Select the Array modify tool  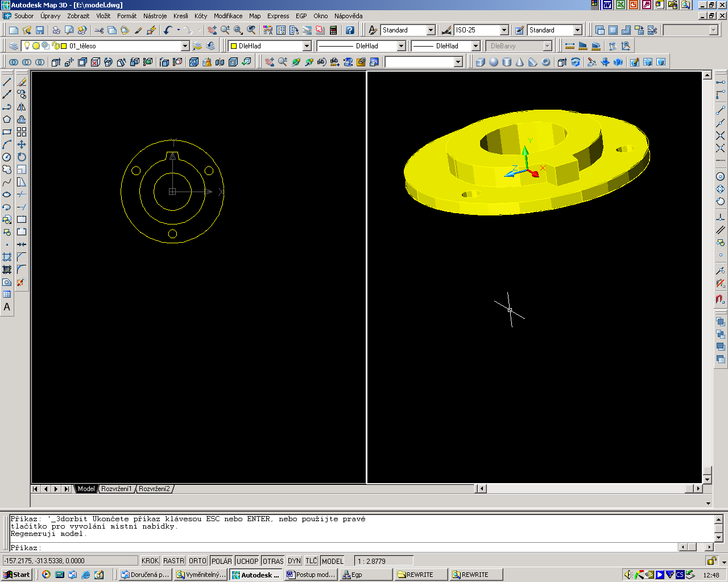22,132
